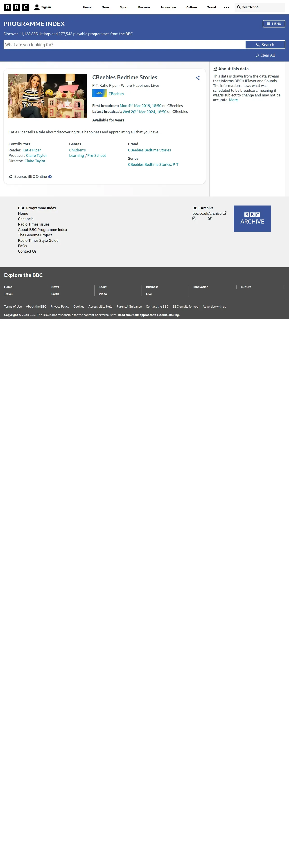Viewport: 289px width, 868px height.
Task: Click the PROGRAMME INDEX heading
Action: click(x=34, y=24)
